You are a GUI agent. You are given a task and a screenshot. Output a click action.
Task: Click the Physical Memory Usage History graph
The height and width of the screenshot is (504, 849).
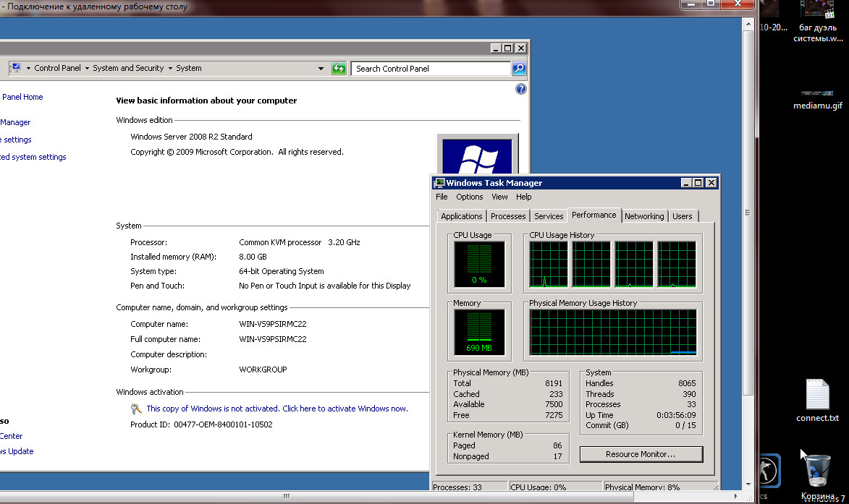613,332
